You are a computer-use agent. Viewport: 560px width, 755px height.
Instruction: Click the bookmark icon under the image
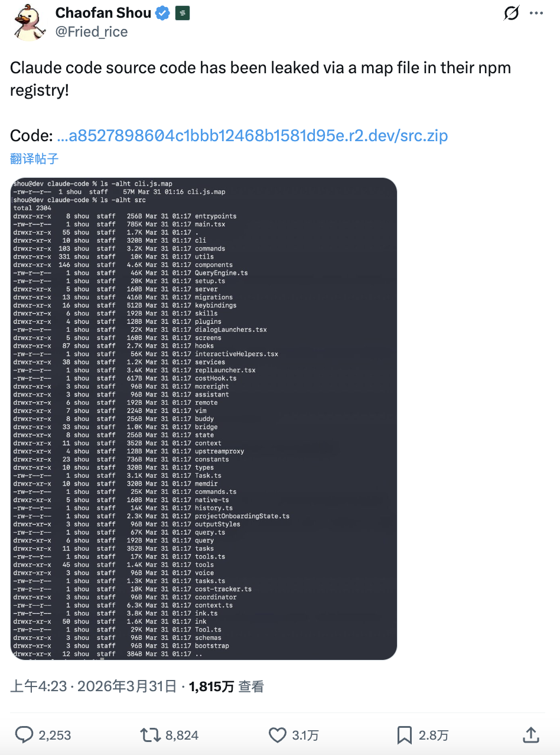[405, 735]
